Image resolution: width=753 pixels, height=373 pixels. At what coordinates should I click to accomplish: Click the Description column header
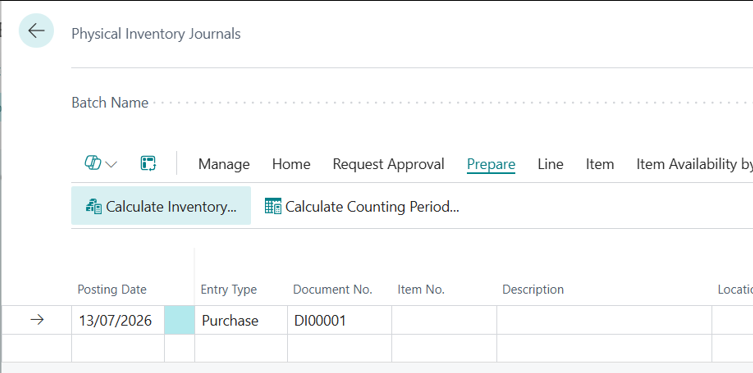(533, 289)
